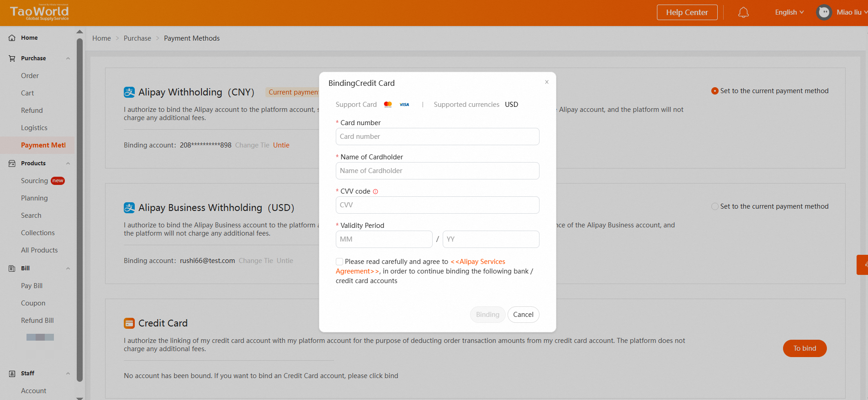Viewport: 868px width, 400px height.
Task: Click the MM validity month field
Action: (384, 239)
